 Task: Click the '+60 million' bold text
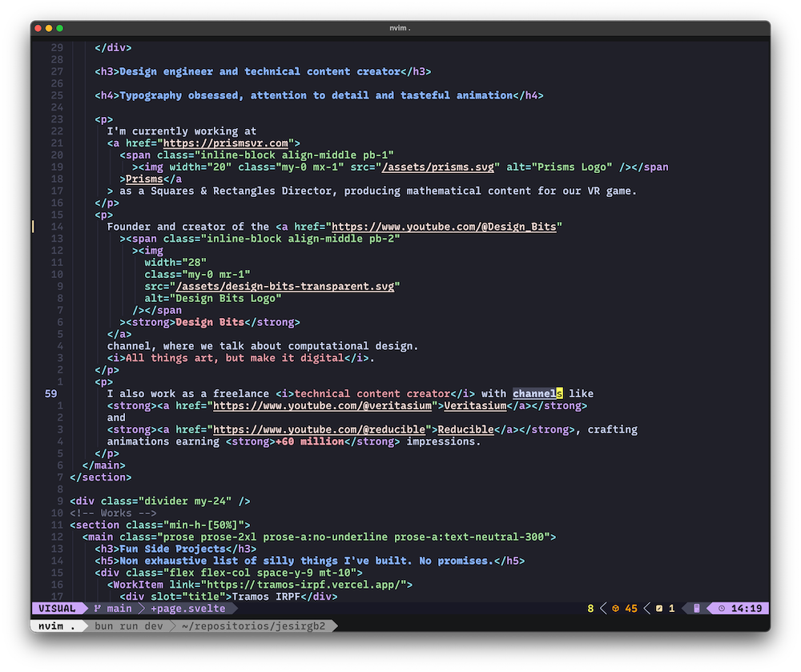click(309, 441)
